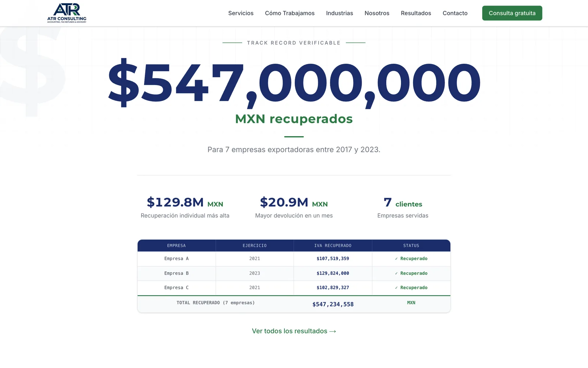Navigate to Resultados page

pos(416,13)
